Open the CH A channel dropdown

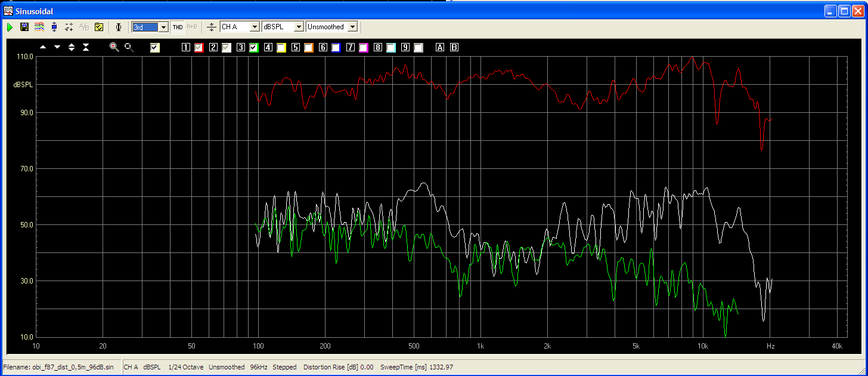240,27
